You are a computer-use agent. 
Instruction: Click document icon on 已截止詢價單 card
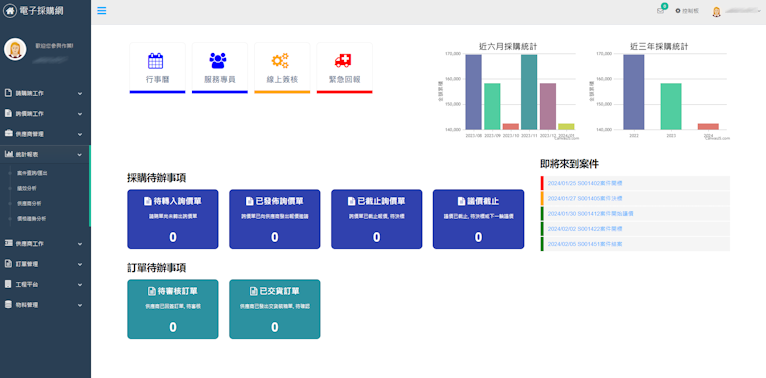tap(352, 201)
